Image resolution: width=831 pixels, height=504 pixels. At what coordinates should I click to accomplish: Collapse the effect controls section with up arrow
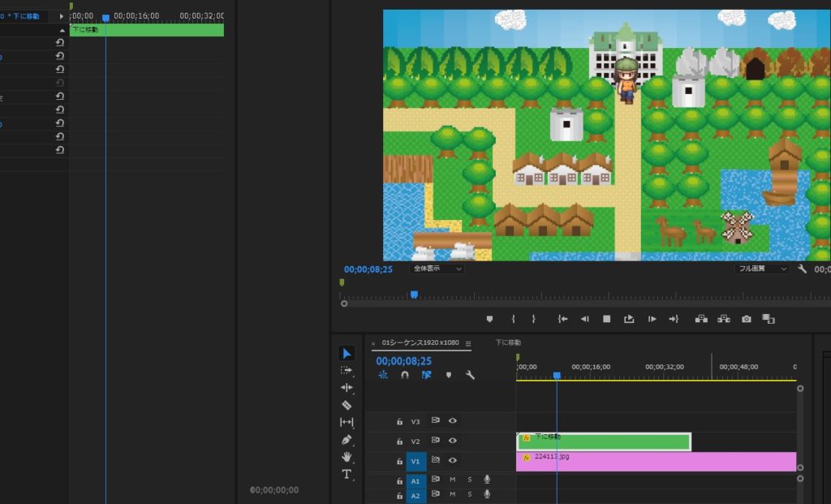coord(62,30)
